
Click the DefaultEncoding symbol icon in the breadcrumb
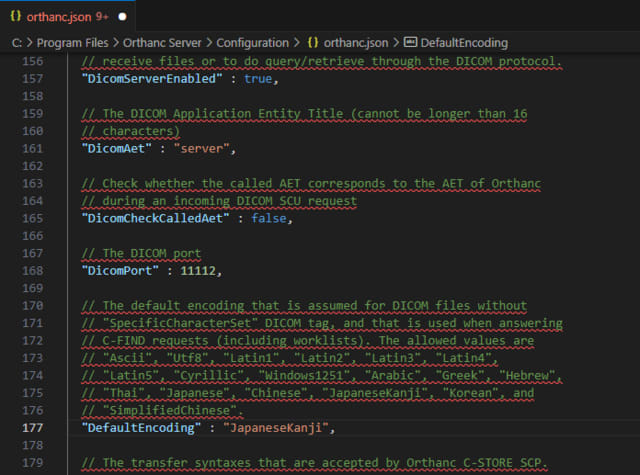411,43
